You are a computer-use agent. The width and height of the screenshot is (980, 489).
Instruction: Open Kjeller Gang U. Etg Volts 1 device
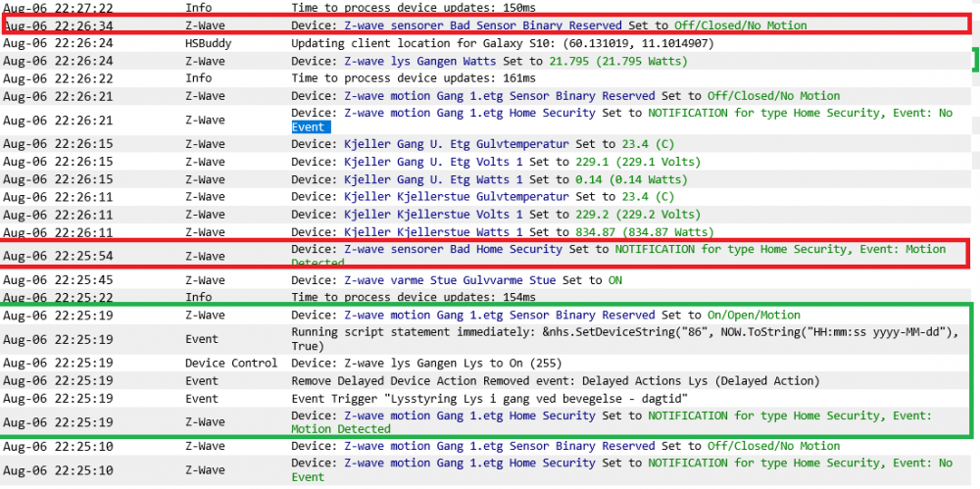(x=433, y=162)
